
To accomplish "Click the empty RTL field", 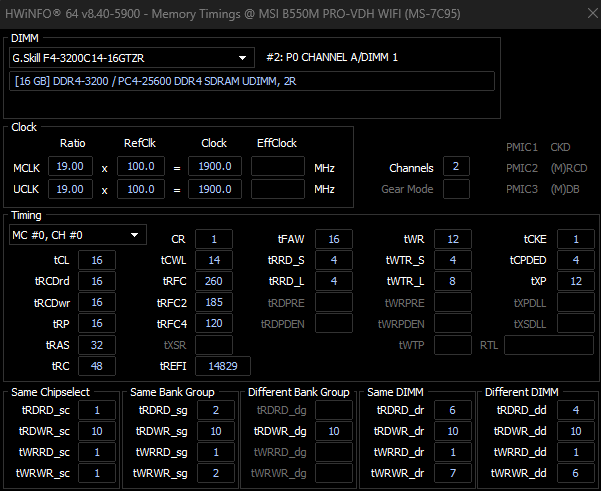I will (x=548, y=345).
